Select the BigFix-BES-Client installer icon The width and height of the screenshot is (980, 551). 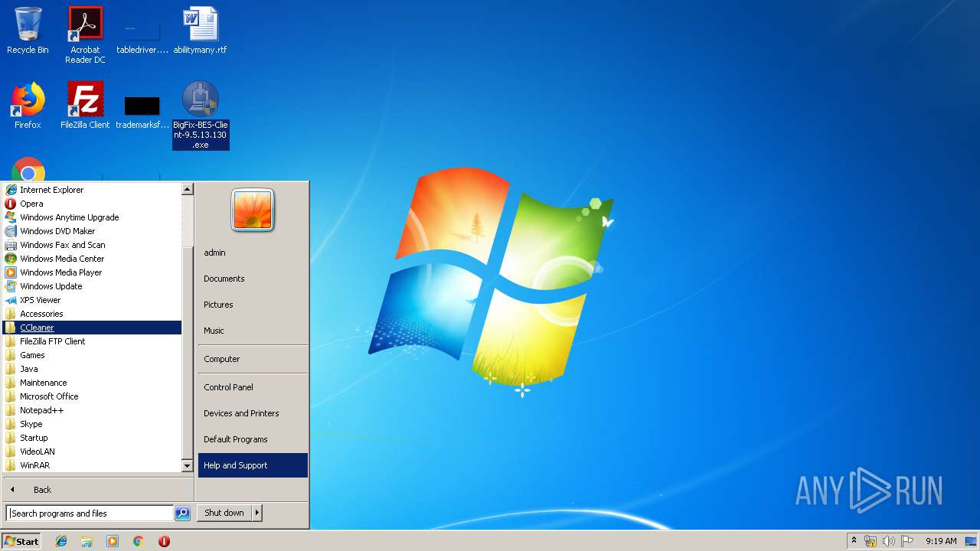click(201, 116)
